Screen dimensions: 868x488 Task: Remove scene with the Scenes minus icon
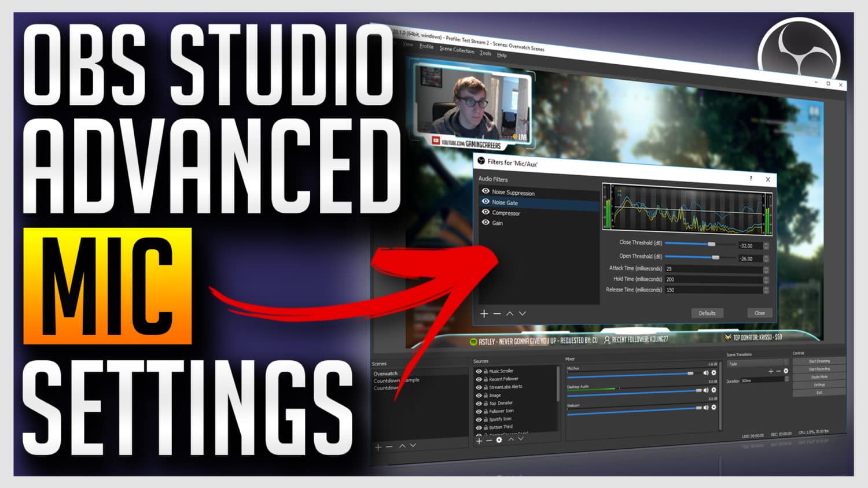click(389, 447)
